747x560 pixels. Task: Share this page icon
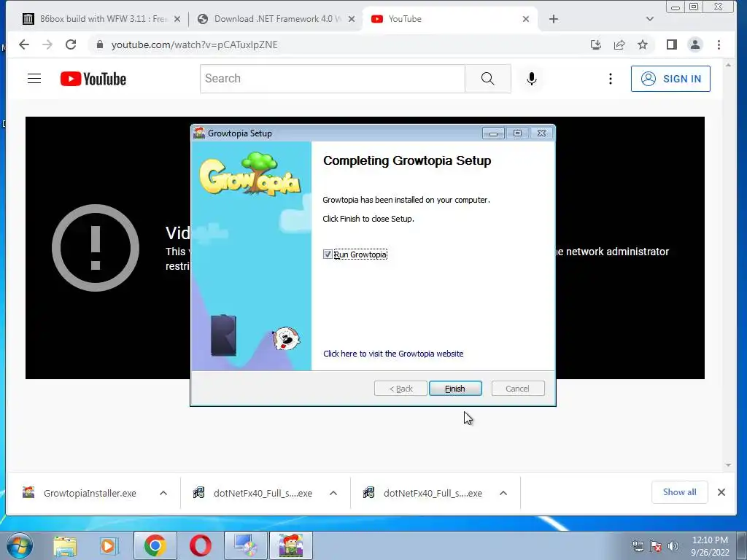click(x=619, y=44)
